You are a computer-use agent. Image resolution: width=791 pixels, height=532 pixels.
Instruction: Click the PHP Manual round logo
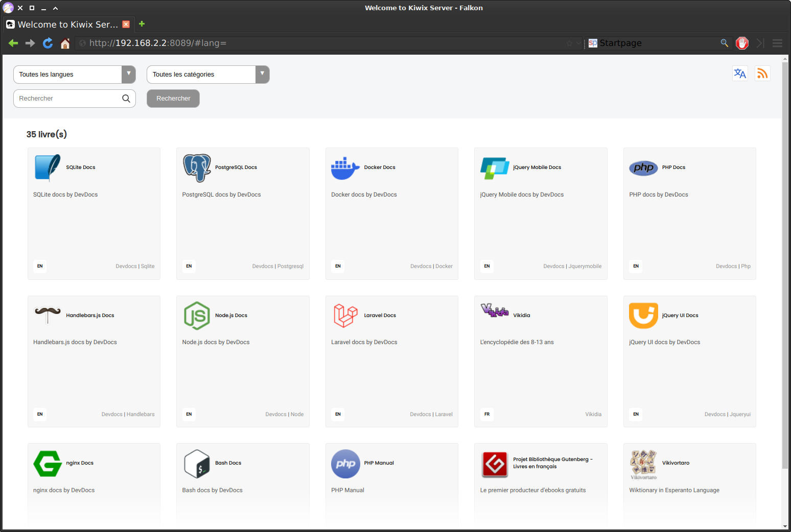(346, 464)
